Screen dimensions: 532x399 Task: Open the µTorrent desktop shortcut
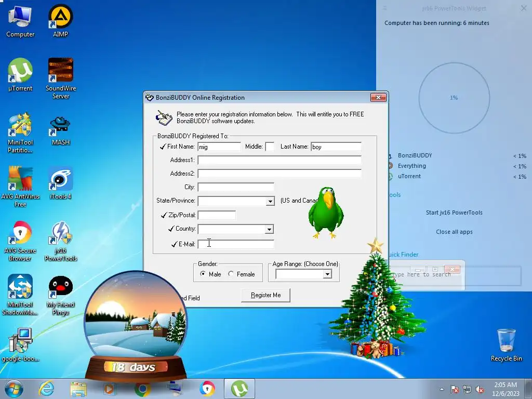point(20,75)
